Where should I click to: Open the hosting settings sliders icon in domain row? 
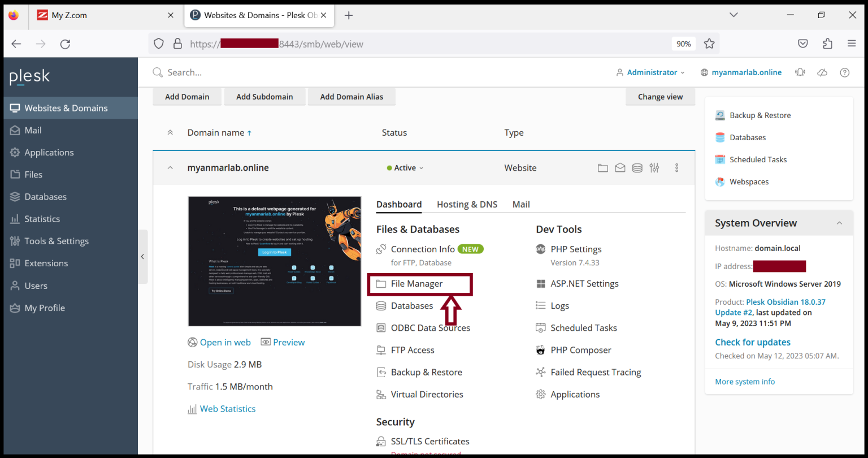654,168
